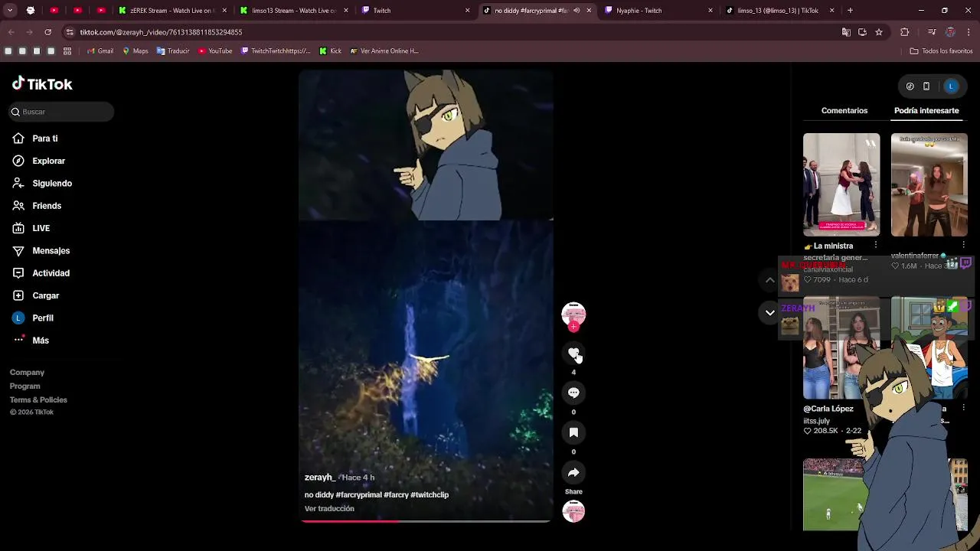Bookmark this page with the star icon
This screenshot has width=980, height=551.
[879, 32]
